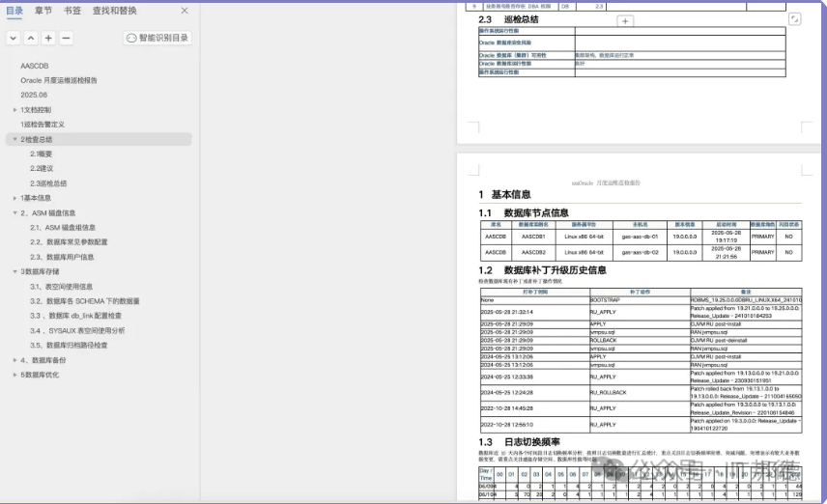827x504 pixels.
Task: Open 3.4 SYSAUX 表空间使用分析 entry
Action: click(77, 330)
